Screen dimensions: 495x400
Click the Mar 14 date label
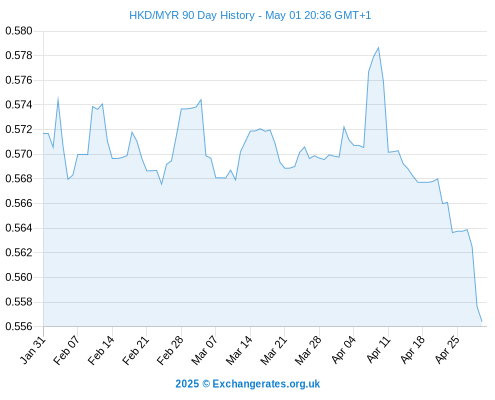coord(239,350)
